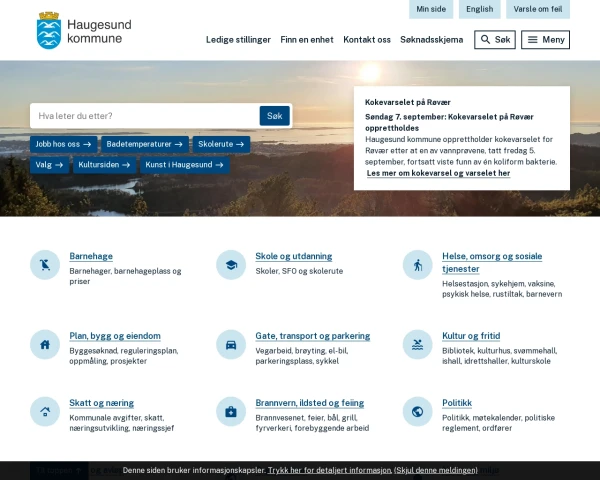600x480 pixels.
Task: Open the header Søk button with magnifier
Action: [x=495, y=40]
